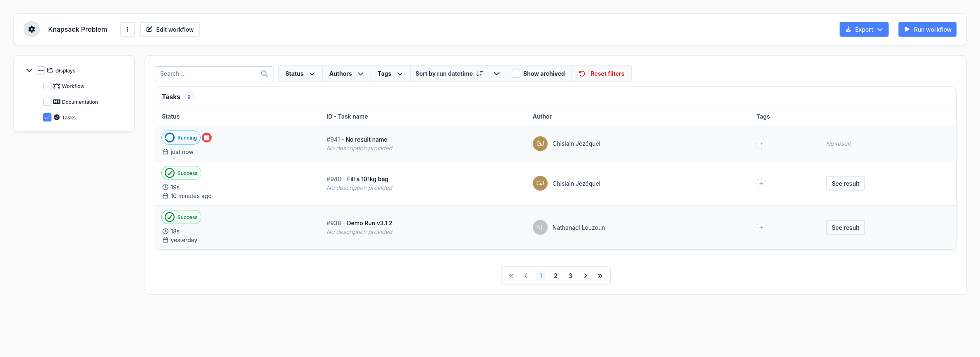This screenshot has width=980, height=357.
Task: Check the Workflow display checkbox
Action: (47, 86)
